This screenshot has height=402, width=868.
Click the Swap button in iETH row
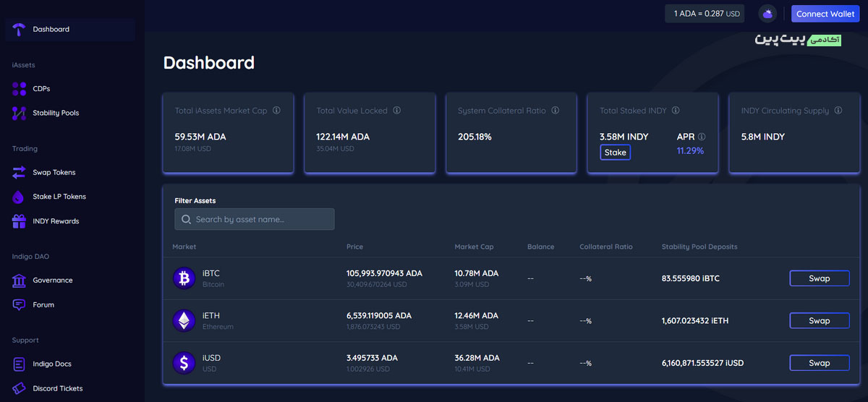click(819, 321)
